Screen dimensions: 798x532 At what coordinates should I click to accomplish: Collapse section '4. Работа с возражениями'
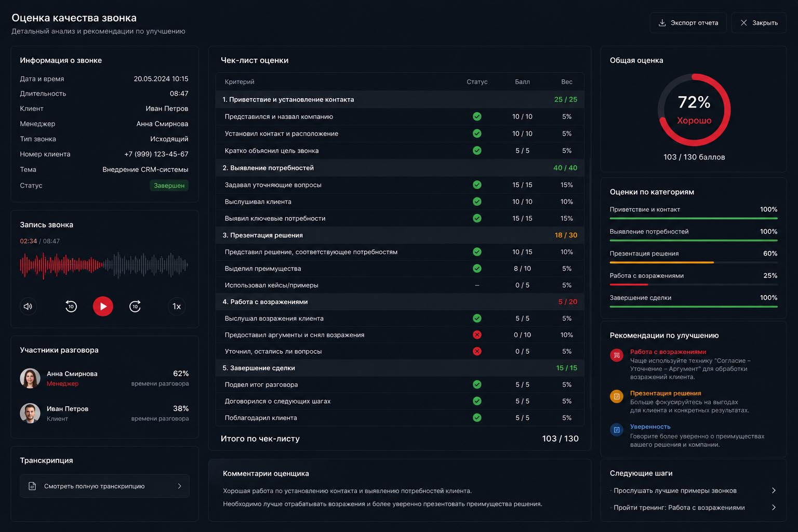coord(400,301)
